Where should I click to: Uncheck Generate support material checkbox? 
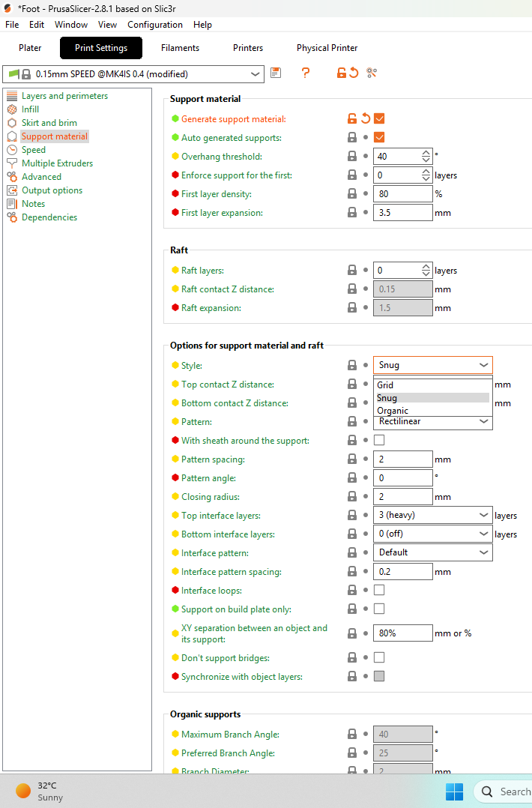point(379,118)
